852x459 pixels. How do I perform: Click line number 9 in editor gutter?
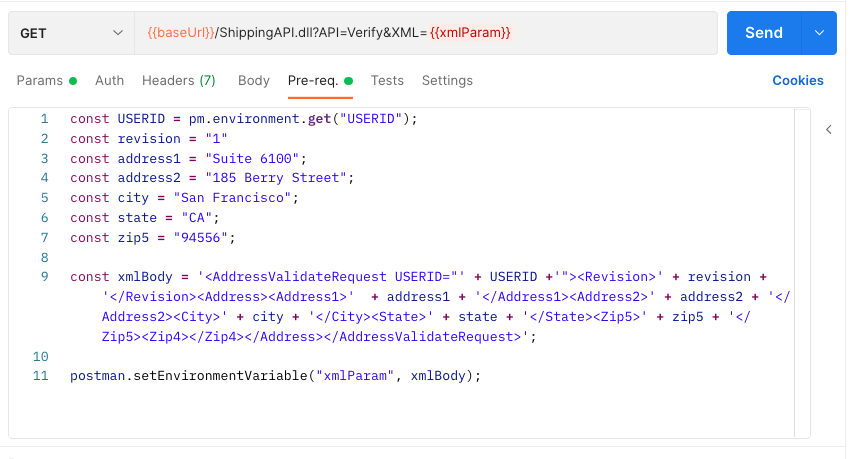pyautogui.click(x=41, y=277)
